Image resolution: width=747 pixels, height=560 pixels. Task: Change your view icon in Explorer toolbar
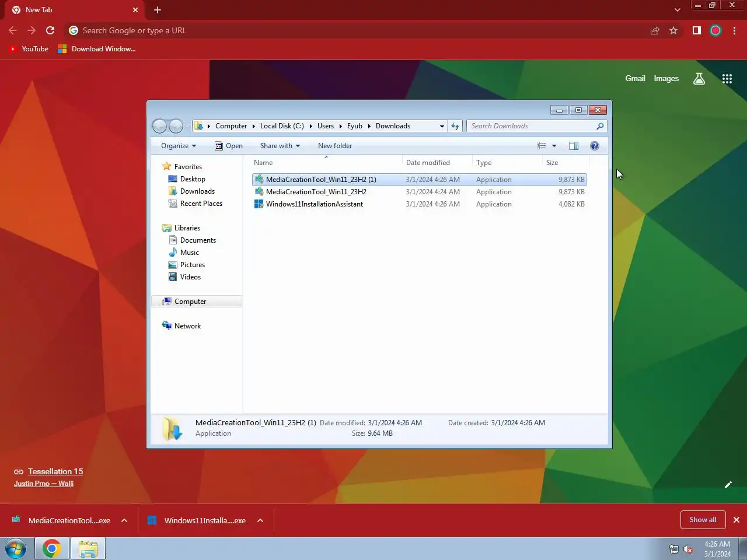pyautogui.click(x=542, y=146)
